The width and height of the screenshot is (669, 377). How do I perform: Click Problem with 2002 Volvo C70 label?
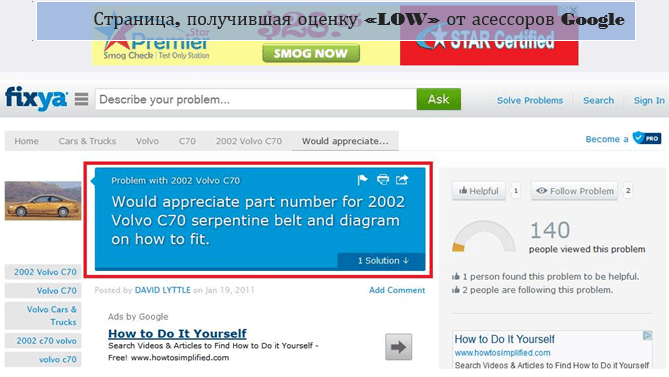pyautogui.click(x=175, y=180)
